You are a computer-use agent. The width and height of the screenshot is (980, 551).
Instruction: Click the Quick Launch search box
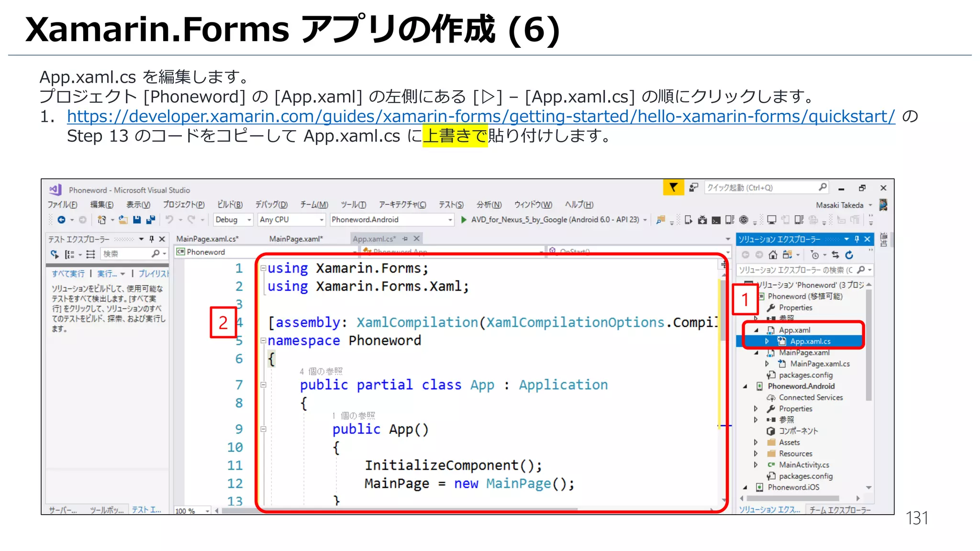[767, 187]
